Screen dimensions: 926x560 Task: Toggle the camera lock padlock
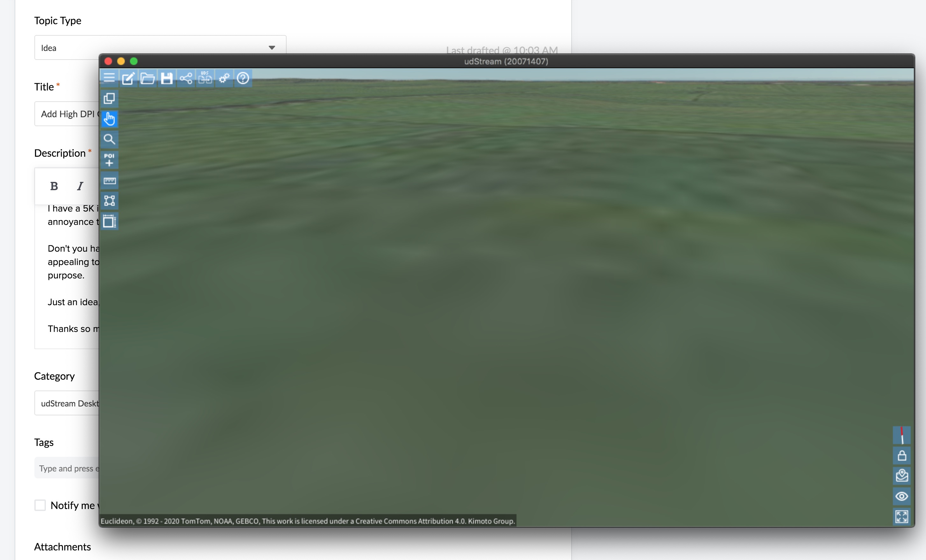(901, 456)
